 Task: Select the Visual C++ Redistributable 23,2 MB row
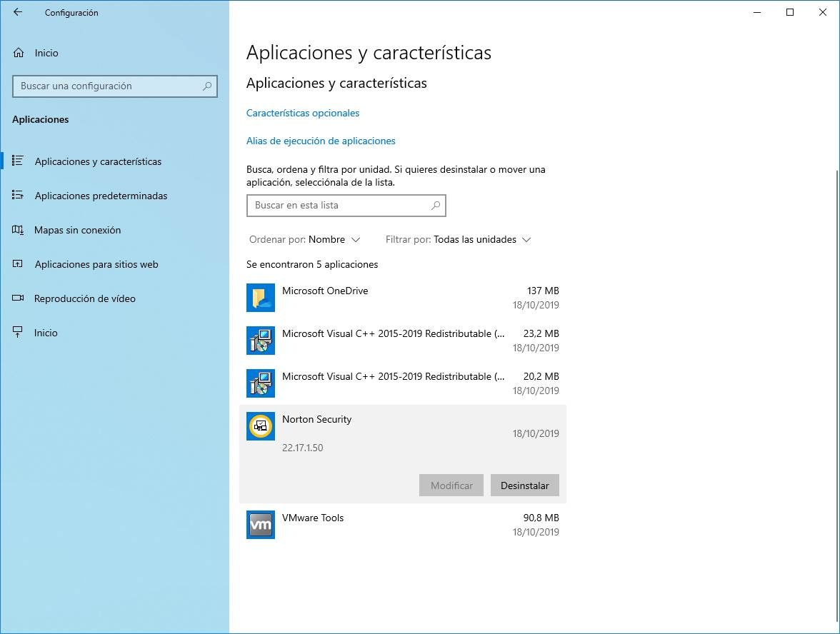402,341
